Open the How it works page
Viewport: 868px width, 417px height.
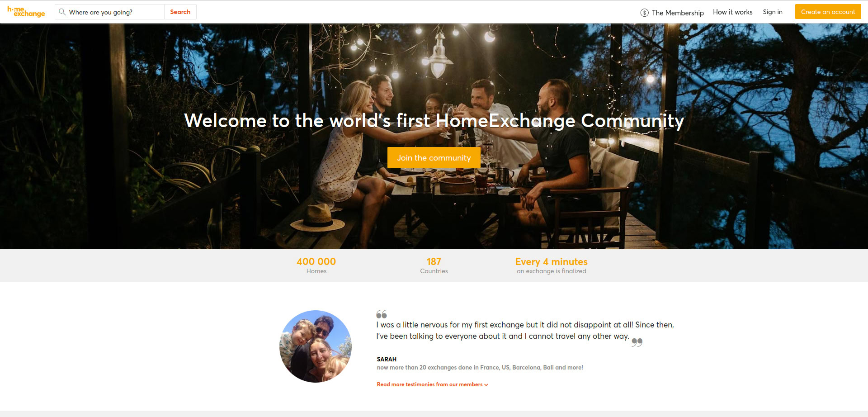click(733, 12)
